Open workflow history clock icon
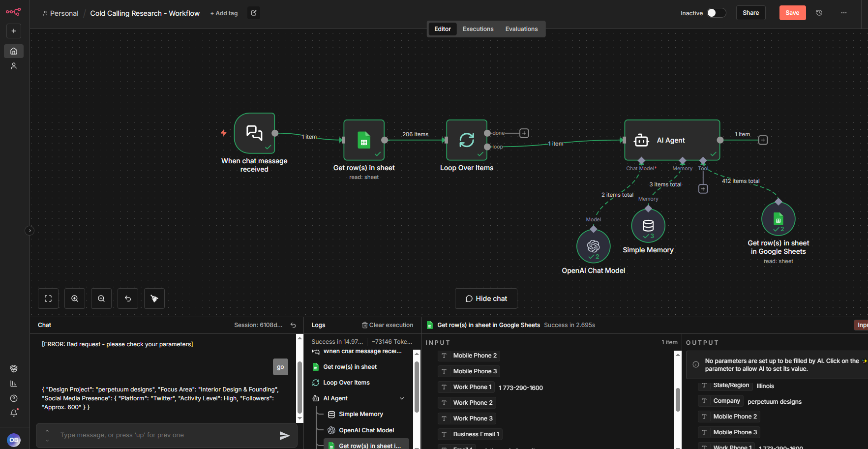The height and width of the screenshot is (449, 868). 819,13
